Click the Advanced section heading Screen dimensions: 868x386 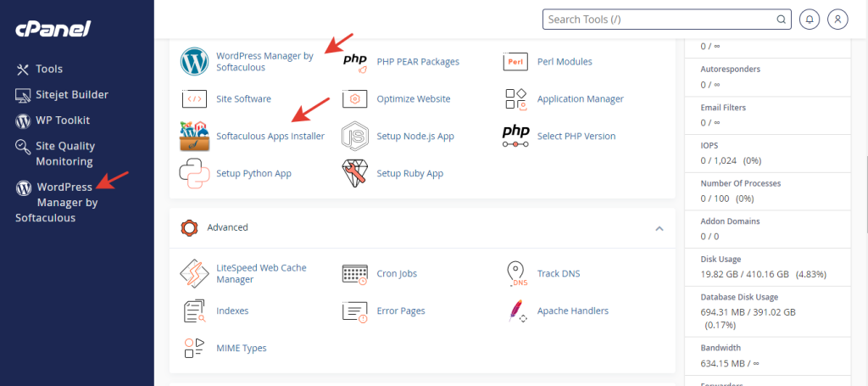tap(227, 227)
